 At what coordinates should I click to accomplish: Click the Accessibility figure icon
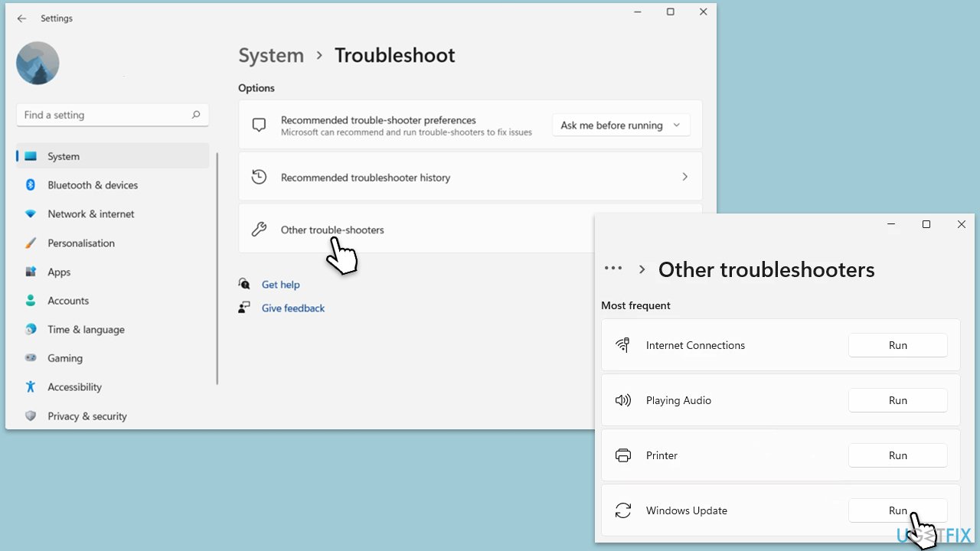click(31, 387)
